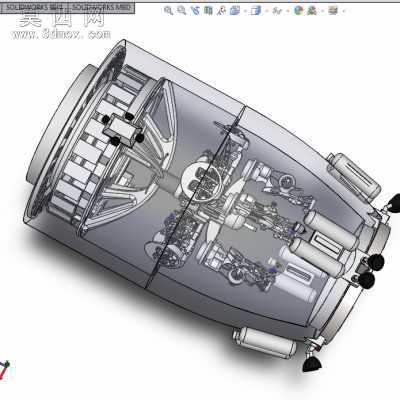The height and width of the screenshot is (400, 400).
Task: Expand the View Orientation dropdown arrow
Action: coord(245,11)
